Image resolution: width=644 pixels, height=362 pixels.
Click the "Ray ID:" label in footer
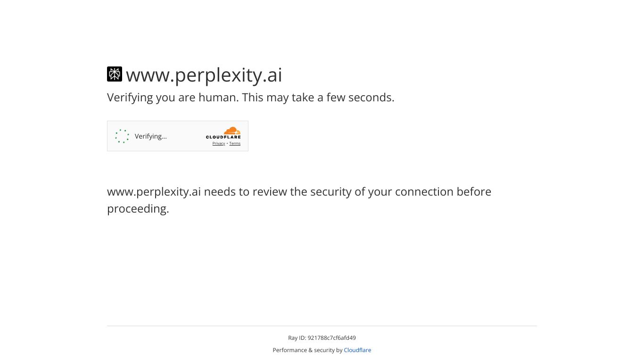coord(297,338)
